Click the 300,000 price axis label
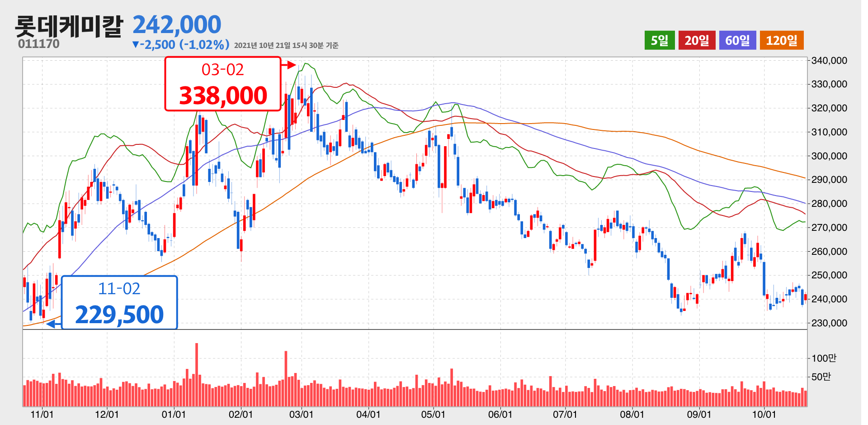 830,156
